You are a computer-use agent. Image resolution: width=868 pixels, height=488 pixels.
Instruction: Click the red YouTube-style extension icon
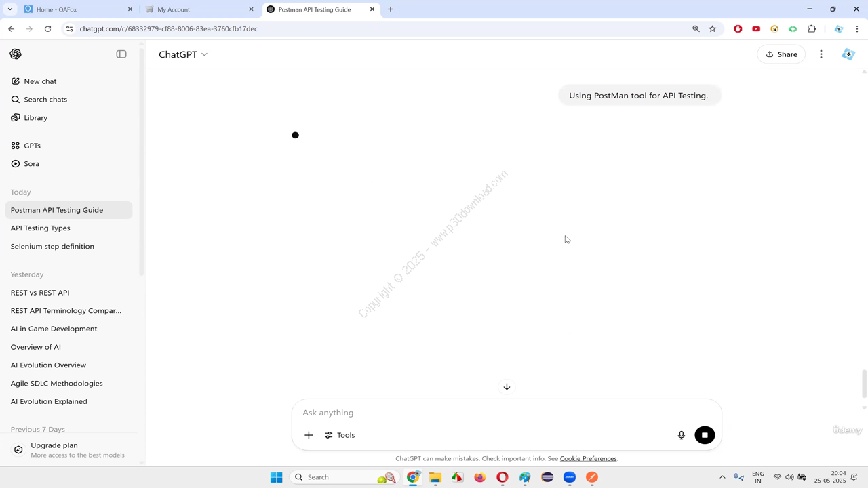click(756, 29)
